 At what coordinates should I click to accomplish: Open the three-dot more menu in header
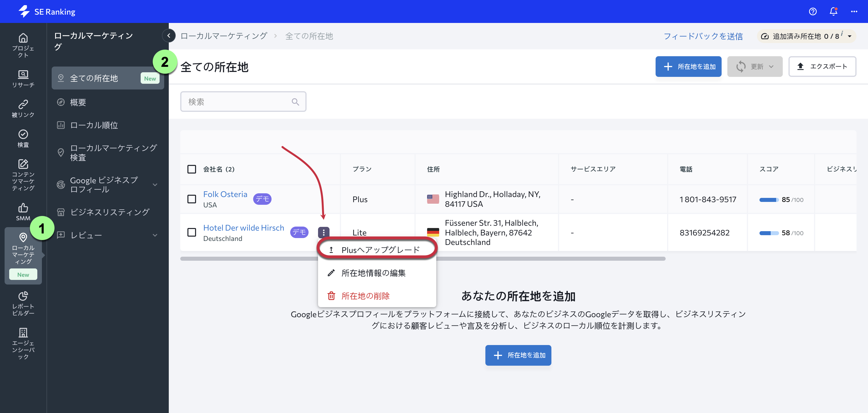point(854,11)
